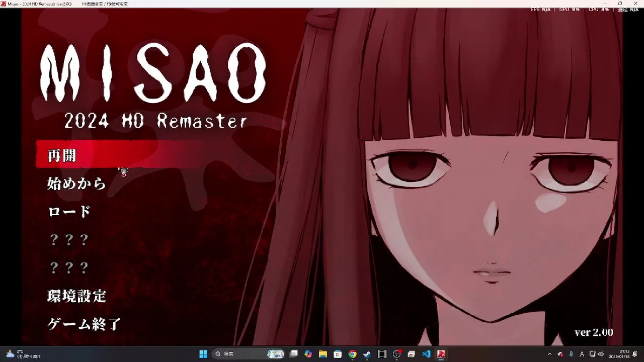The width and height of the screenshot is (644, 362).
Task: Switch to Google Chrome on the taskbar
Action: click(x=352, y=354)
